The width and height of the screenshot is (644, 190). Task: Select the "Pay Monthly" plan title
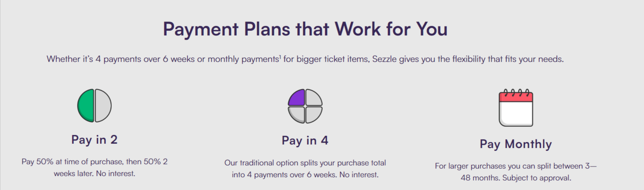(x=516, y=144)
